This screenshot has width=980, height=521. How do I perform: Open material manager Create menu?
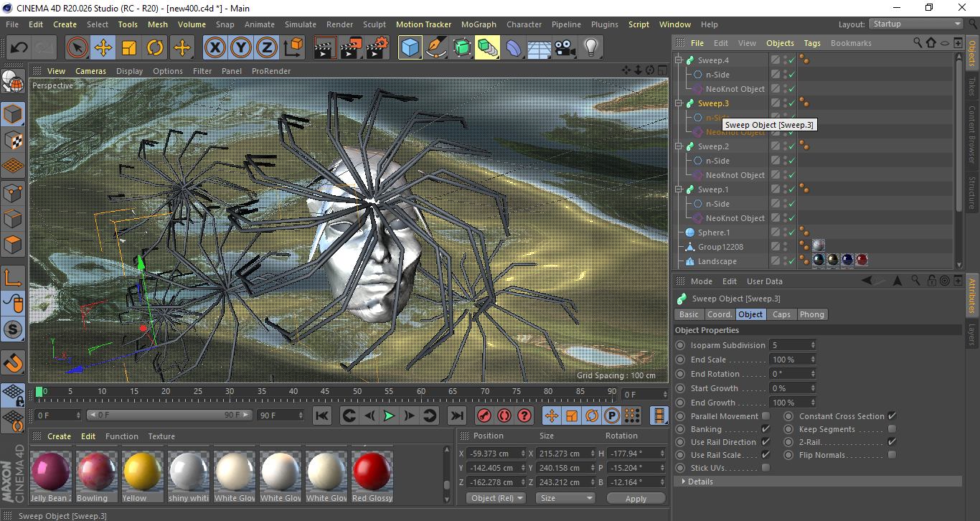pos(59,436)
